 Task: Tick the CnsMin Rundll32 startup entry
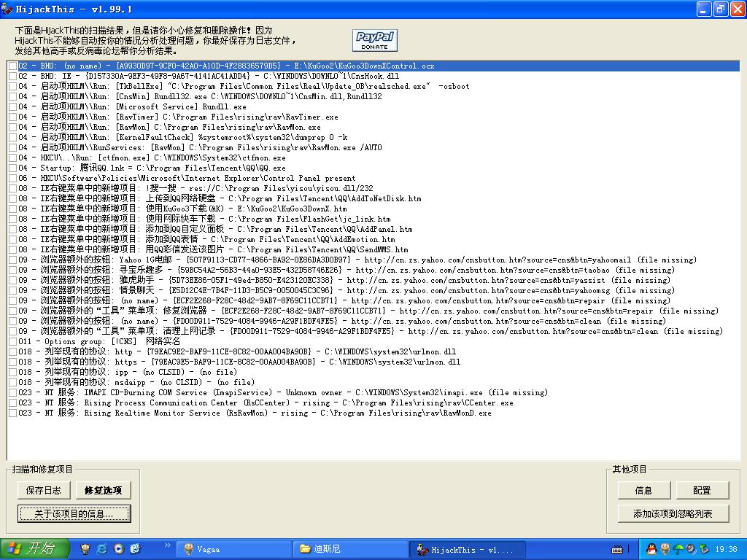(13, 97)
